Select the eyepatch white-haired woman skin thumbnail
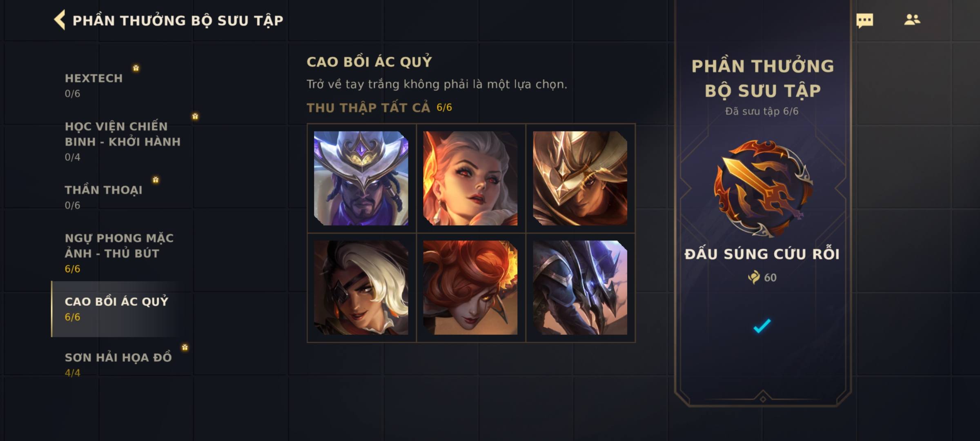Screen dimensions: 980x441 point(361,287)
